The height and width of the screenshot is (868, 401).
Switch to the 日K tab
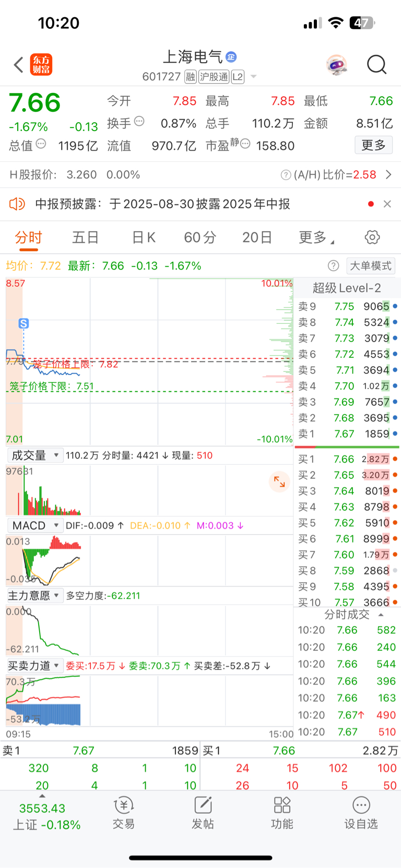pyautogui.click(x=144, y=238)
